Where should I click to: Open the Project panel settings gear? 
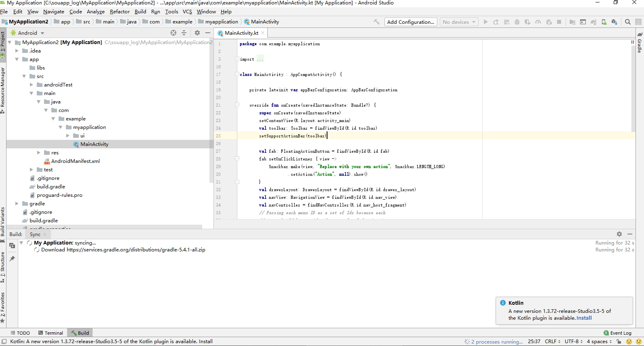(197, 33)
